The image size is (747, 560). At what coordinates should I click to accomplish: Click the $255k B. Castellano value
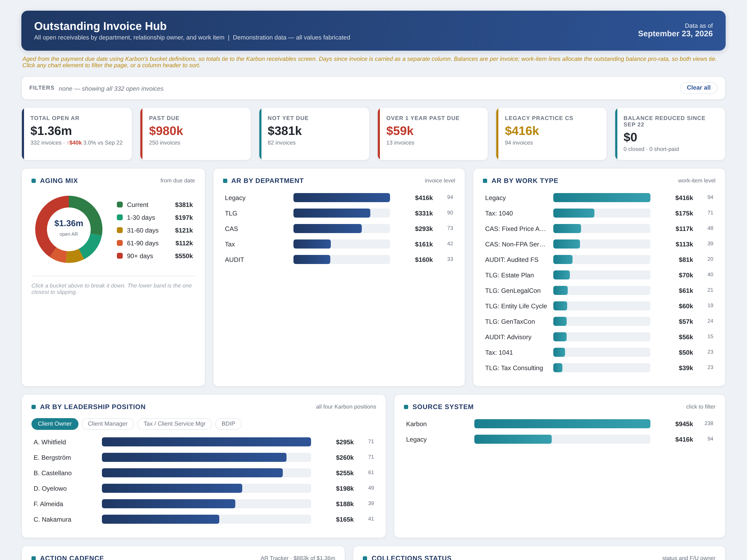pos(344,473)
